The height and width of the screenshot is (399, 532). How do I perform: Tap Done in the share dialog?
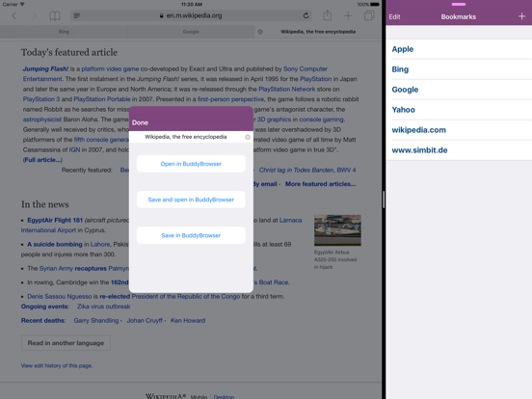click(140, 122)
